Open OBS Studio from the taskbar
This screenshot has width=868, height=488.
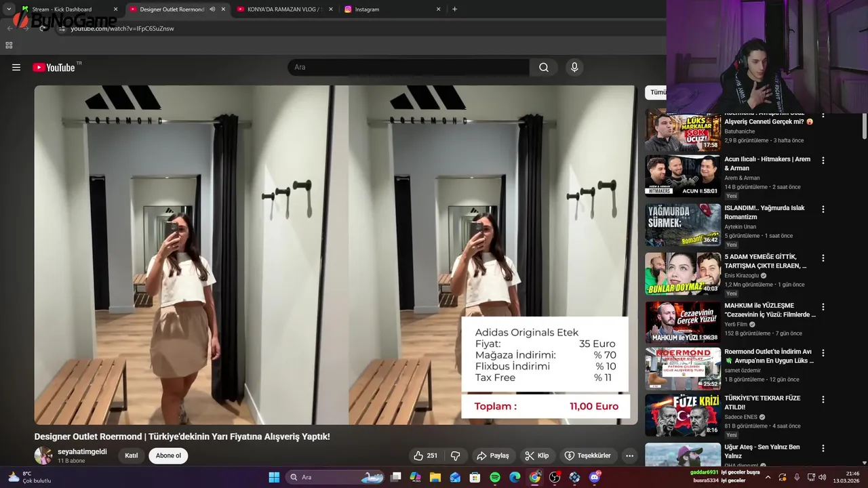pos(555,477)
